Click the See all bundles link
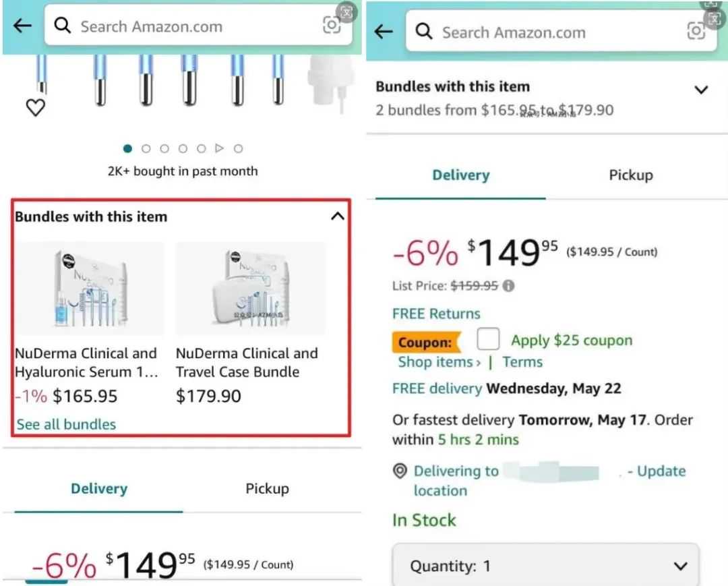This screenshot has width=728, height=586. [x=66, y=424]
